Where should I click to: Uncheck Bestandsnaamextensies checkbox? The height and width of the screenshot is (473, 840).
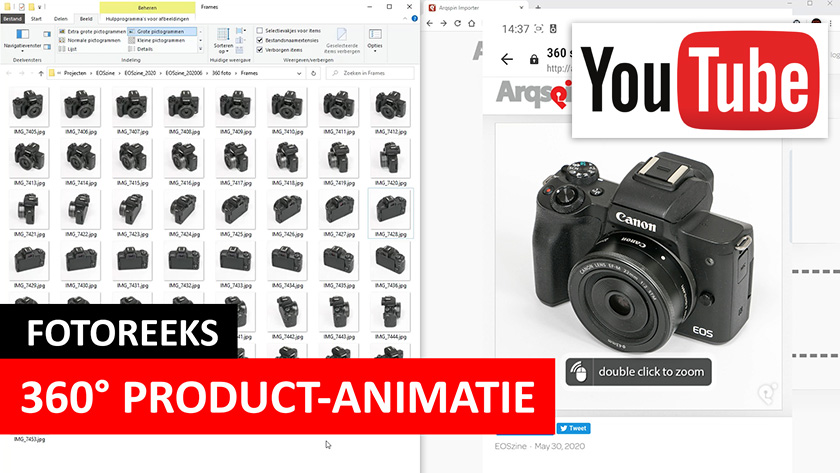point(260,40)
